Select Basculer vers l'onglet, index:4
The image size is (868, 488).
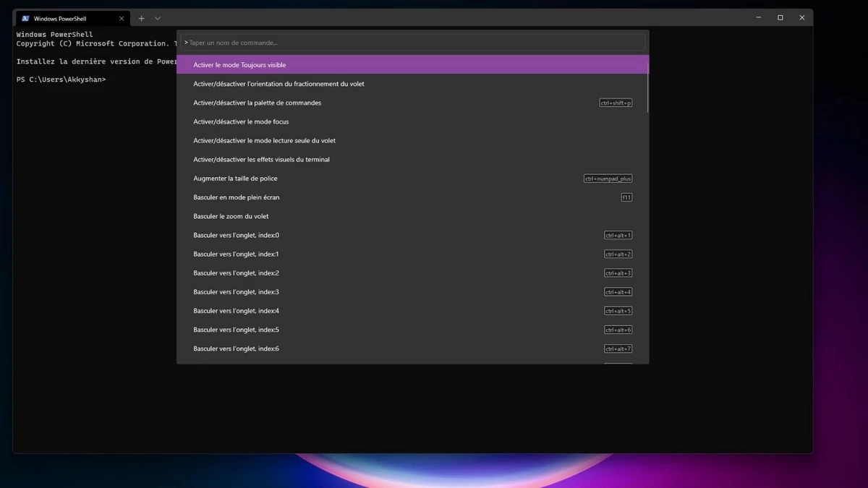(412, 311)
